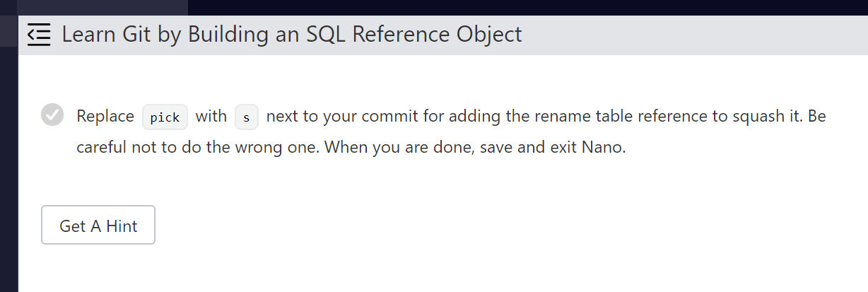Viewport: 868px width, 292px height.
Task: Click the word 'commit' in the instruction
Action: (x=392, y=117)
